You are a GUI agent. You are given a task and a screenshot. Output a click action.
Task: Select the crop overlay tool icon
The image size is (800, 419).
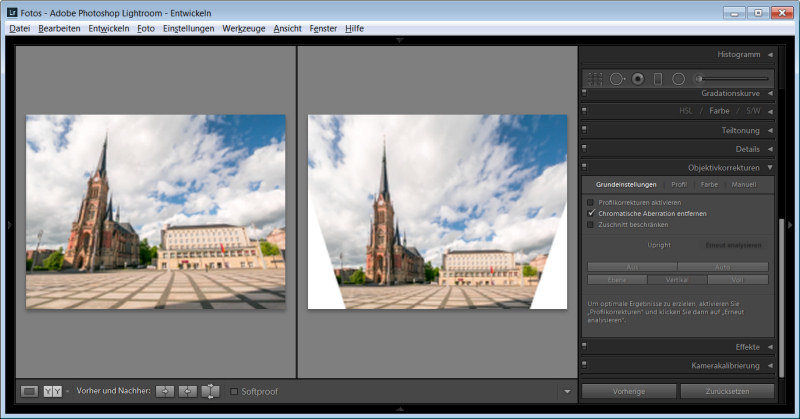[x=595, y=78]
